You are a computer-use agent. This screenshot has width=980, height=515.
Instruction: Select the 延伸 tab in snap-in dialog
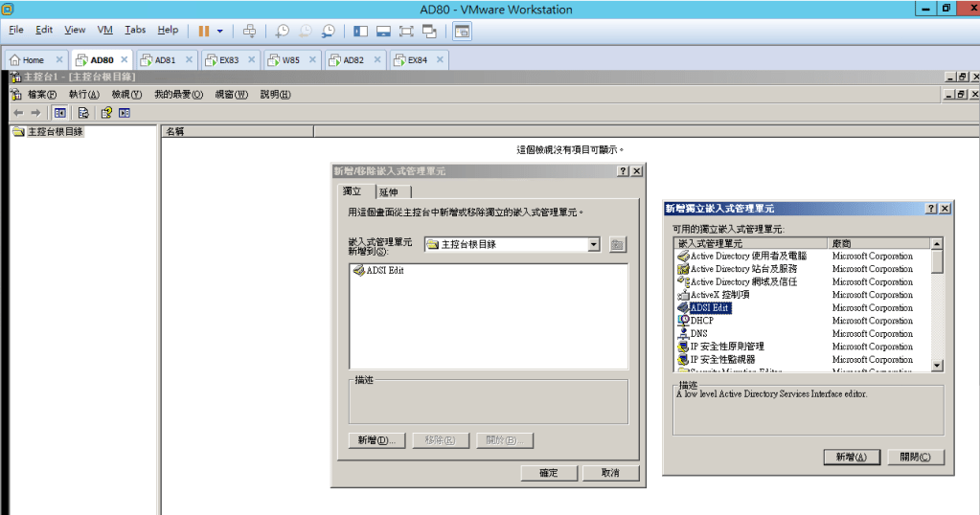tap(388, 192)
